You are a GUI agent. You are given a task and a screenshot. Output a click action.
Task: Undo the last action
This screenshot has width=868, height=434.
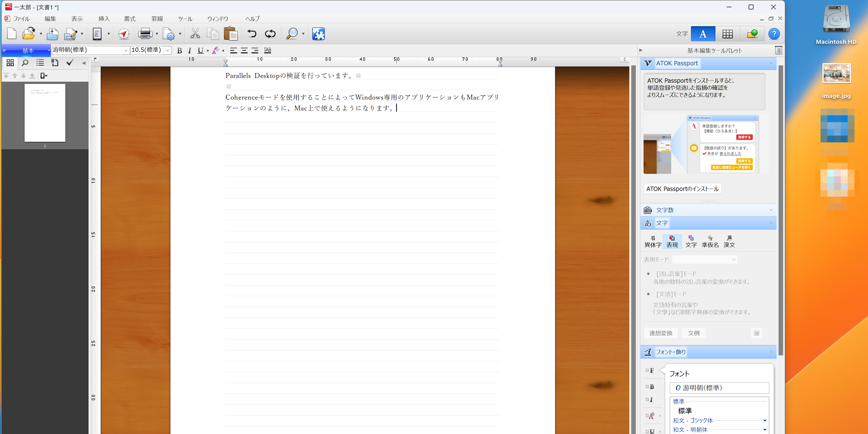(x=252, y=34)
